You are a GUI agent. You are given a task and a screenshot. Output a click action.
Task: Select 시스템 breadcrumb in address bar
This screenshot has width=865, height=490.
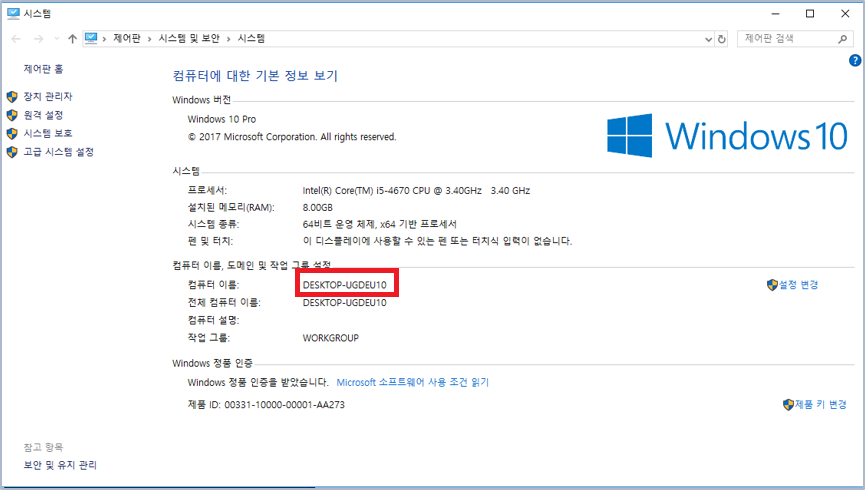pos(251,38)
